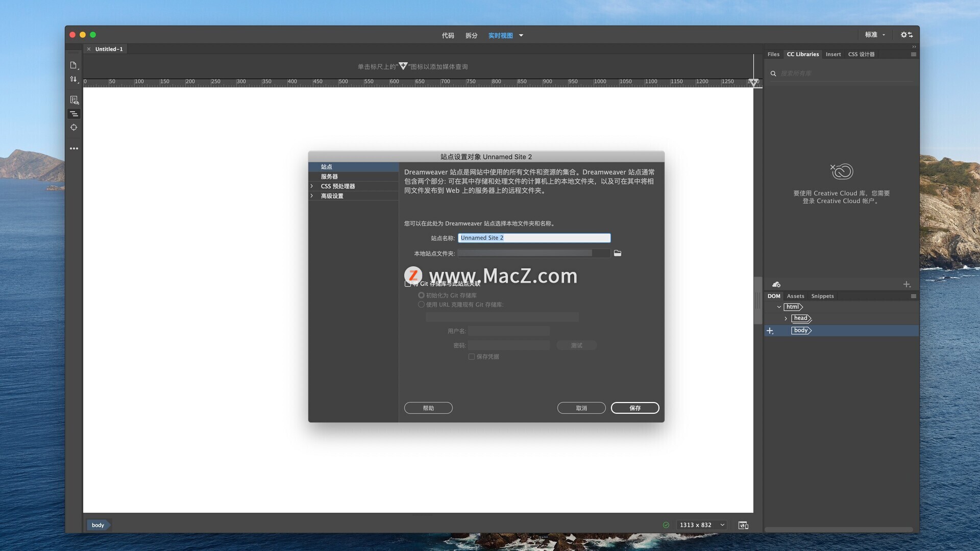This screenshot has height=551, width=980.
Task: Click the disabled Test button
Action: coord(576,345)
